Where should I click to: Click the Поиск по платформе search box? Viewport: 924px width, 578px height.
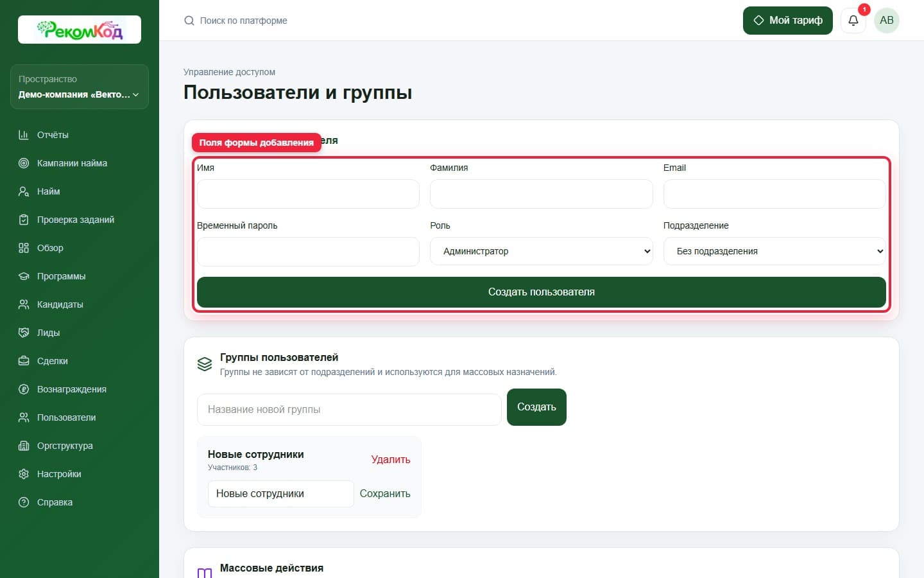(243, 21)
